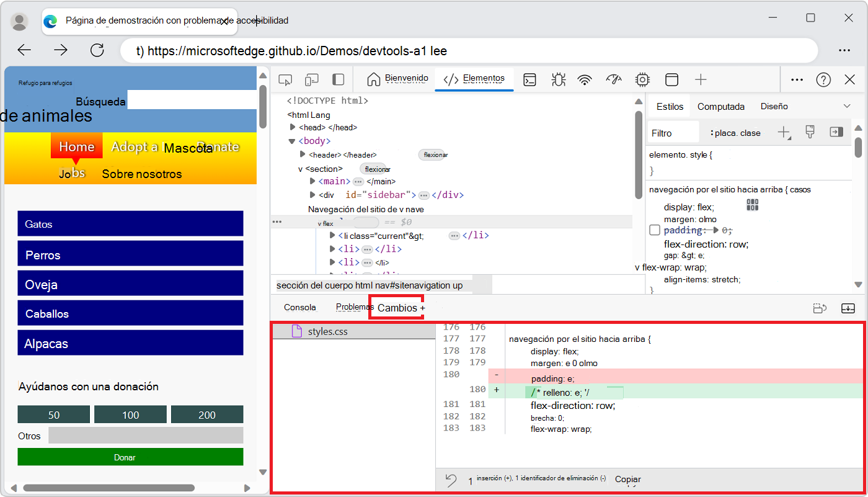Open more tools with the plus icon
868x497 pixels.
701,79
